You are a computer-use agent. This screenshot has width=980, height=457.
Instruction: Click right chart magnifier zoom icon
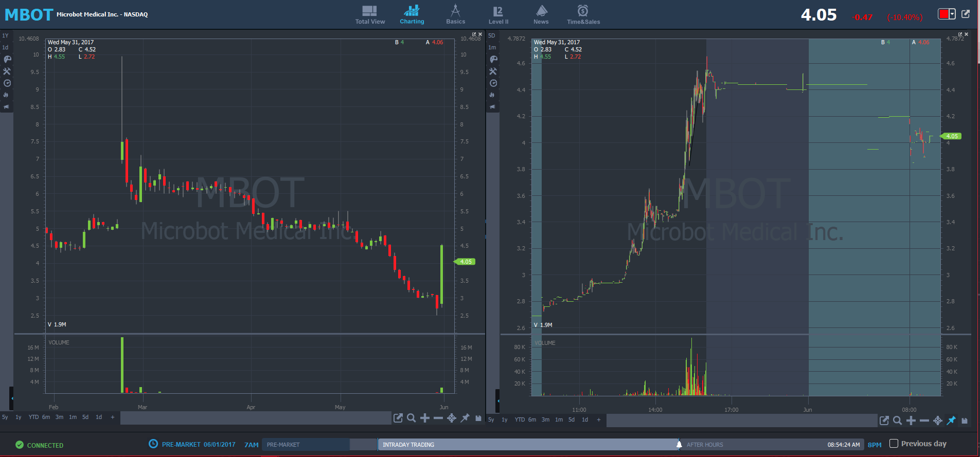pyautogui.click(x=898, y=421)
